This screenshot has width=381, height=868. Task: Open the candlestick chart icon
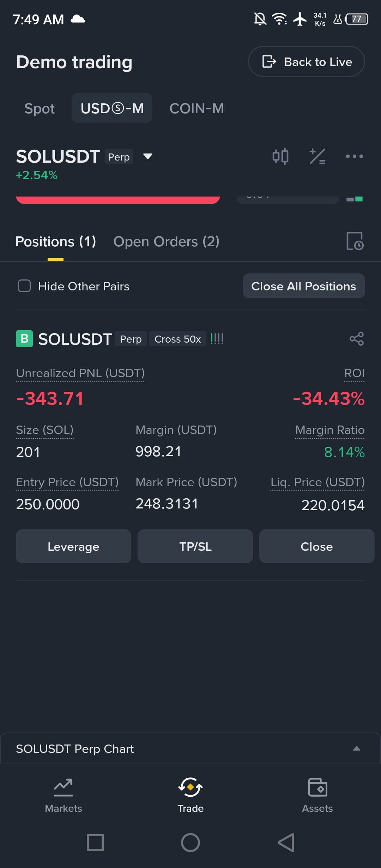280,156
